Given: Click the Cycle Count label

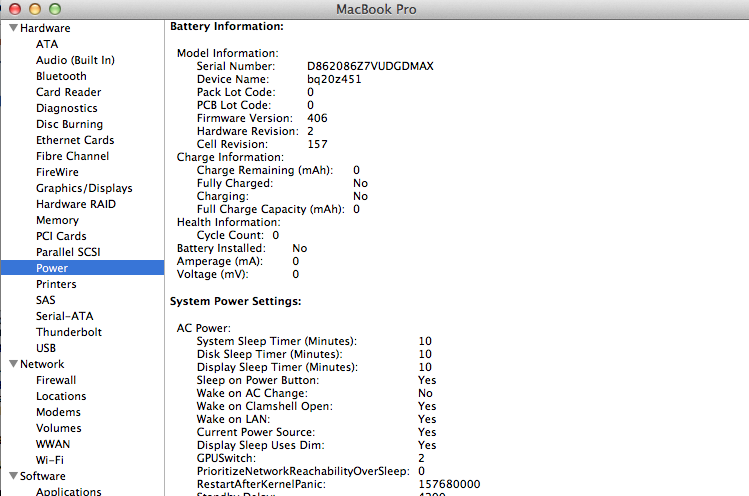Looking at the screenshot, I should coord(230,235).
